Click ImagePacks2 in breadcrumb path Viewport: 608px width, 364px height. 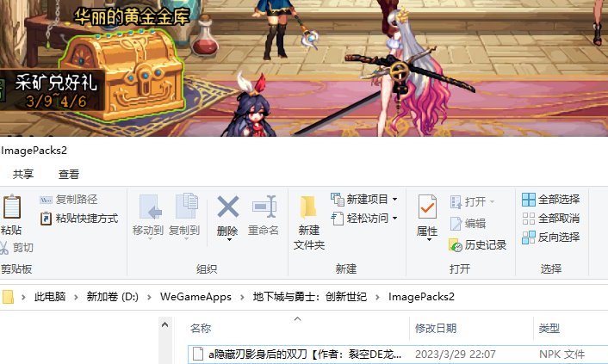[x=421, y=297]
